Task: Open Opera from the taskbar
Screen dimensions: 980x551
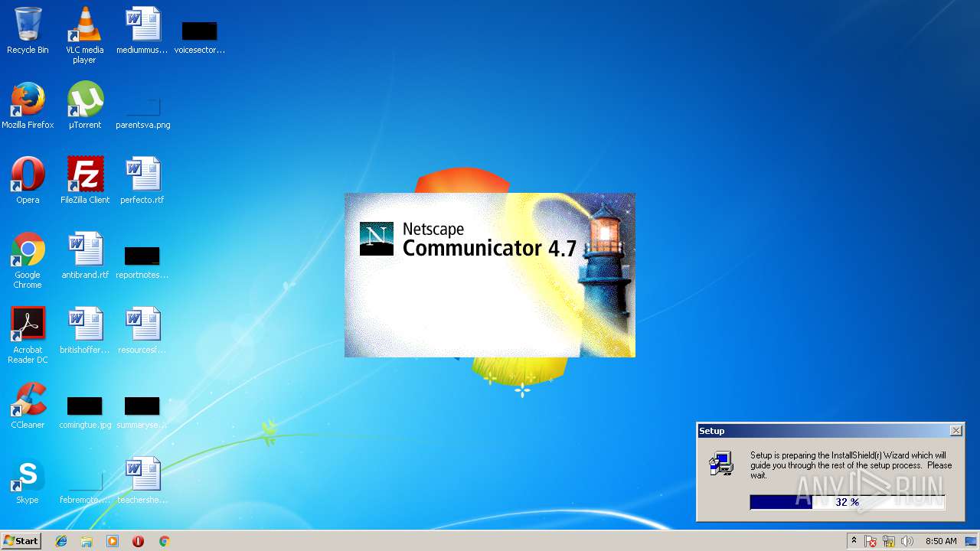Action: coord(138,541)
